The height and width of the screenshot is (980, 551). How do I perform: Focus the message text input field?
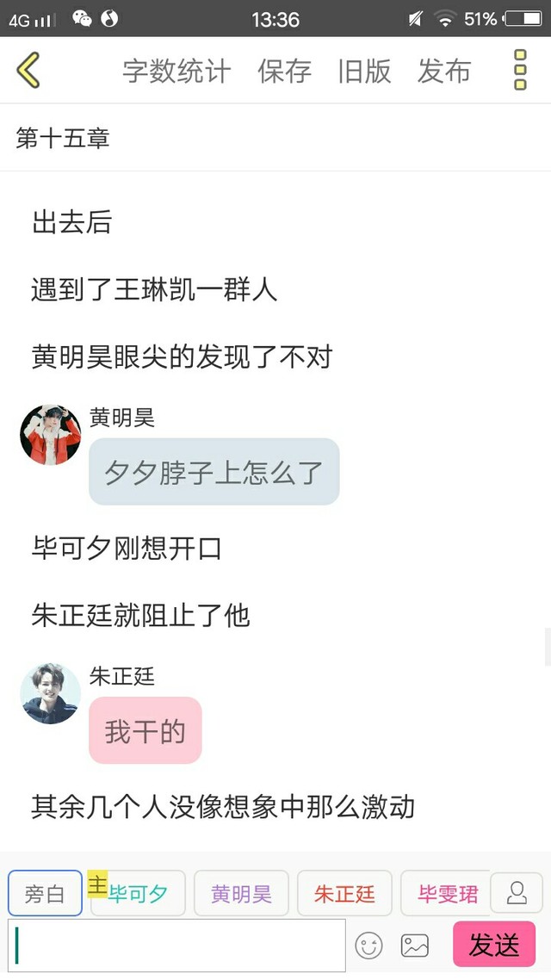(176, 945)
